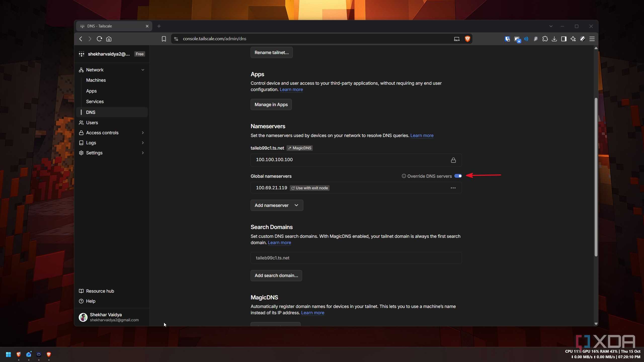This screenshot has width=644, height=362.
Task: Expand Access controls submenu
Action: pos(143,132)
